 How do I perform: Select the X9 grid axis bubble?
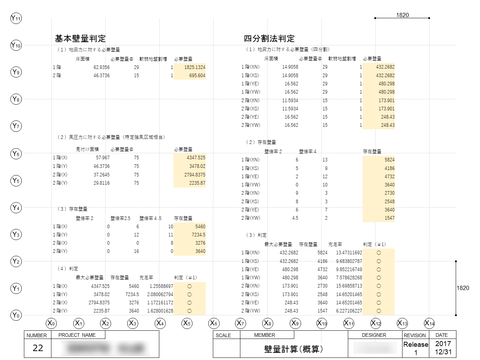295,323
